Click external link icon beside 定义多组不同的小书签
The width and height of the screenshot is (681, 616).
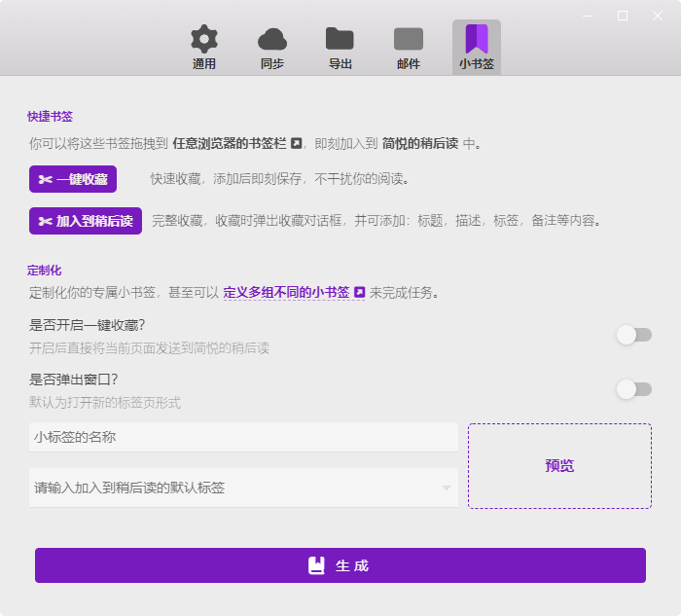click(360, 292)
